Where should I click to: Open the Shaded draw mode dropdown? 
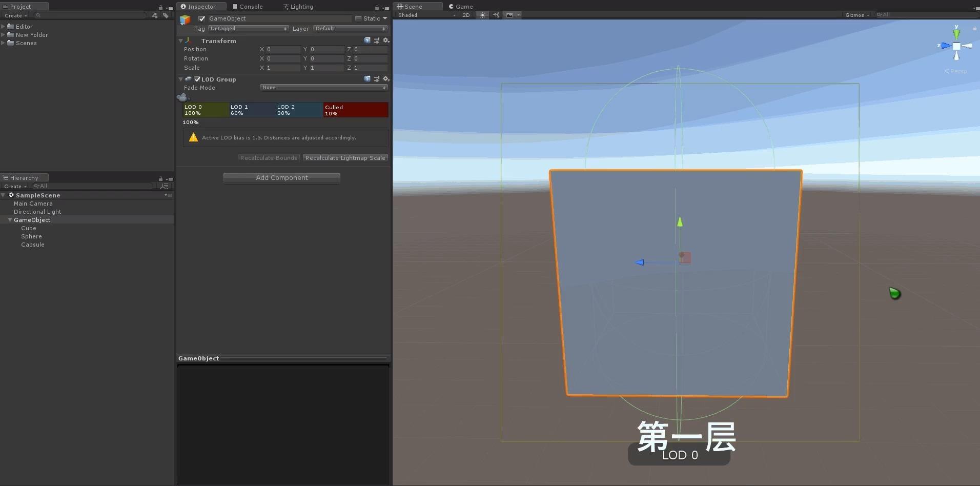point(425,15)
